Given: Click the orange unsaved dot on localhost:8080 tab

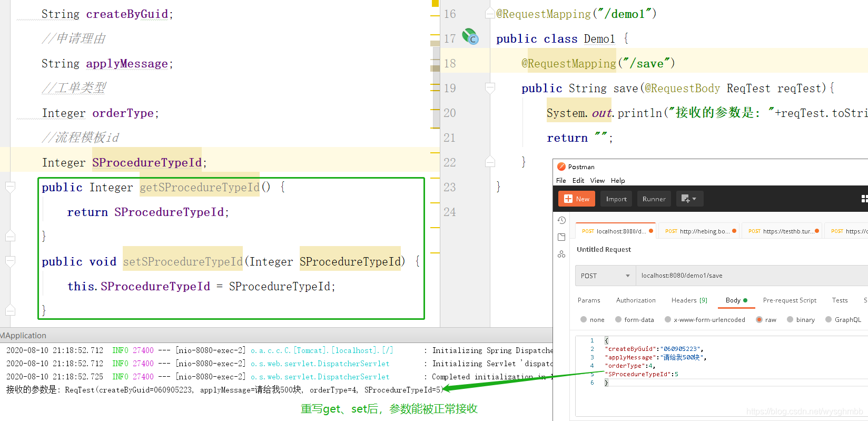Looking at the screenshot, I should (x=651, y=231).
